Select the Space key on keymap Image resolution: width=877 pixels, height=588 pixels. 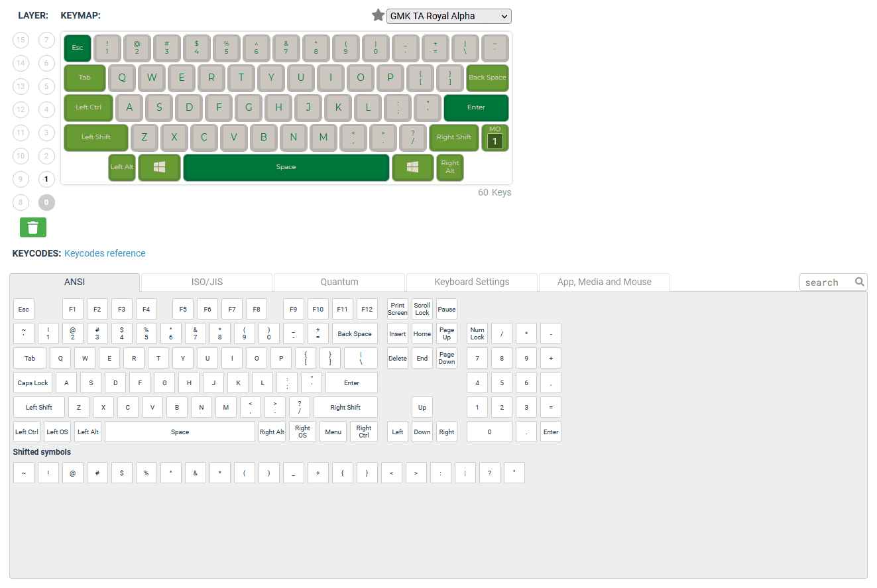click(x=286, y=167)
